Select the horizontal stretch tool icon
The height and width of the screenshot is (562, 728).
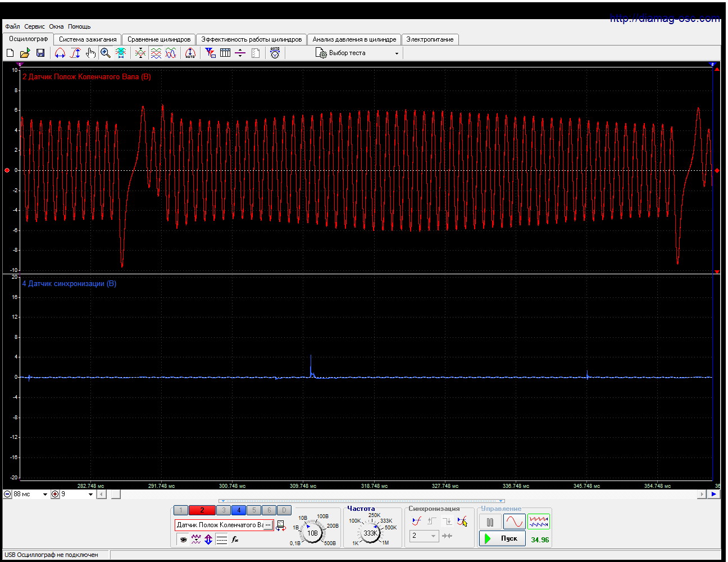tap(60, 53)
